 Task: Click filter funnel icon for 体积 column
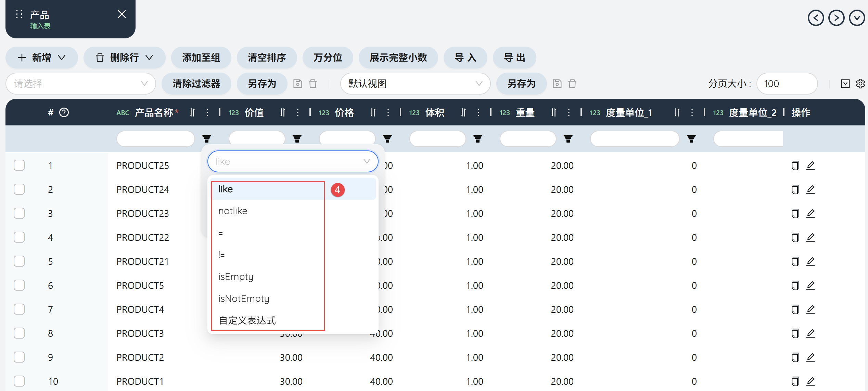coord(477,139)
